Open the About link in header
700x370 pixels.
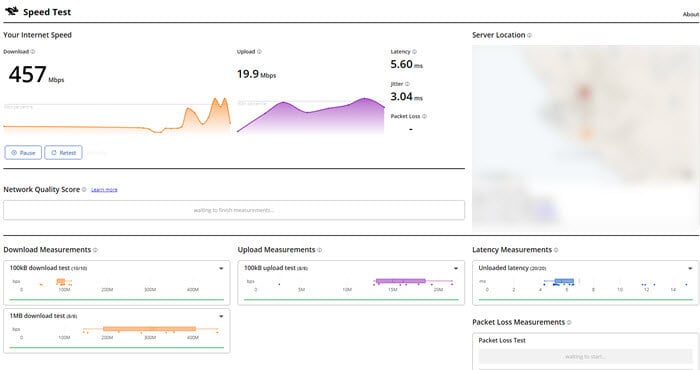691,14
